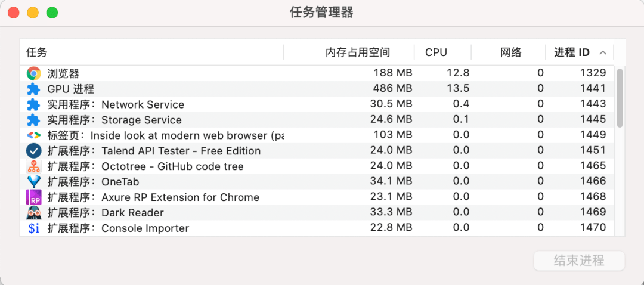The height and width of the screenshot is (285, 644).
Task: Select the Storage Service utility row
Action: point(317,120)
